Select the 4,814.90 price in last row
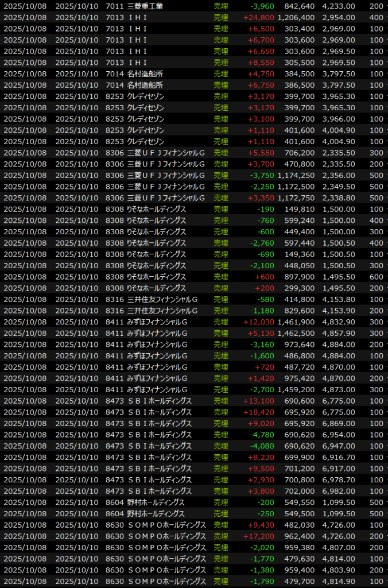 (x=338, y=581)
